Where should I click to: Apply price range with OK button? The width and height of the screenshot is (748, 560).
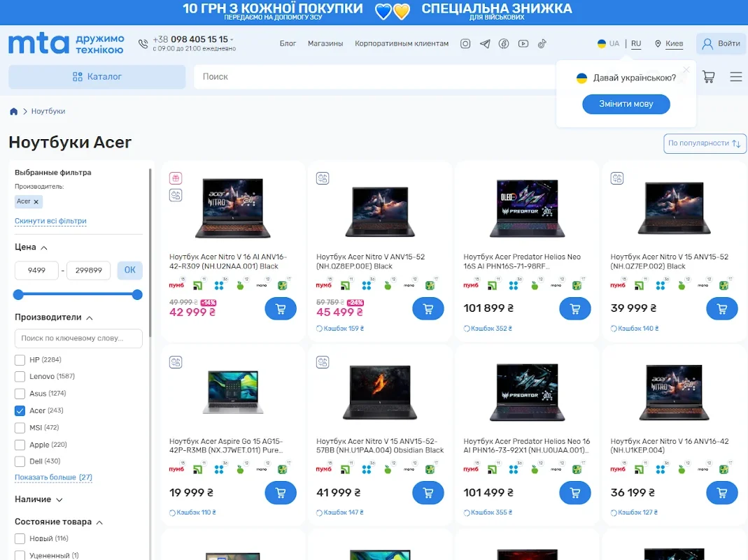click(129, 271)
